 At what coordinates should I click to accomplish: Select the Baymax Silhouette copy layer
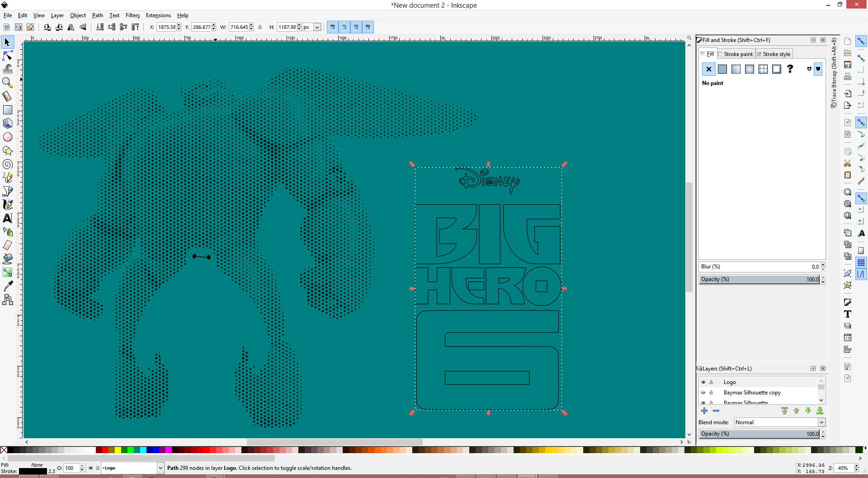752,393
